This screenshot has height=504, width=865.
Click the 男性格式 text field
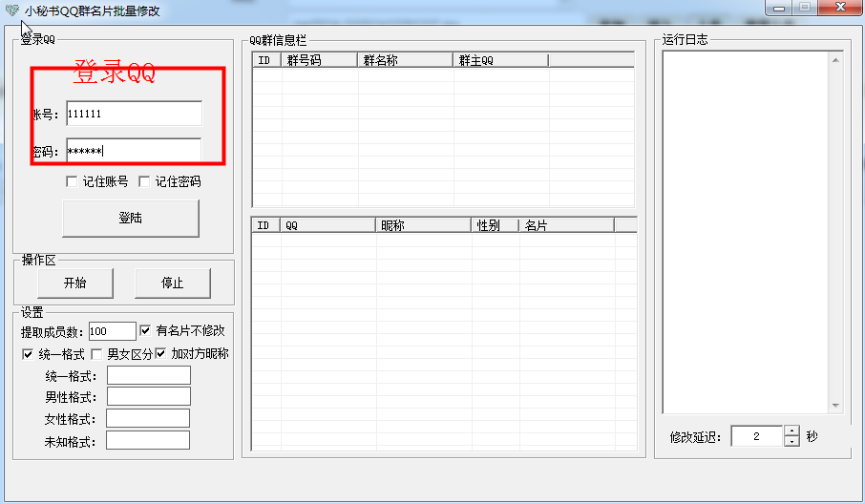pyautogui.click(x=149, y=396)
